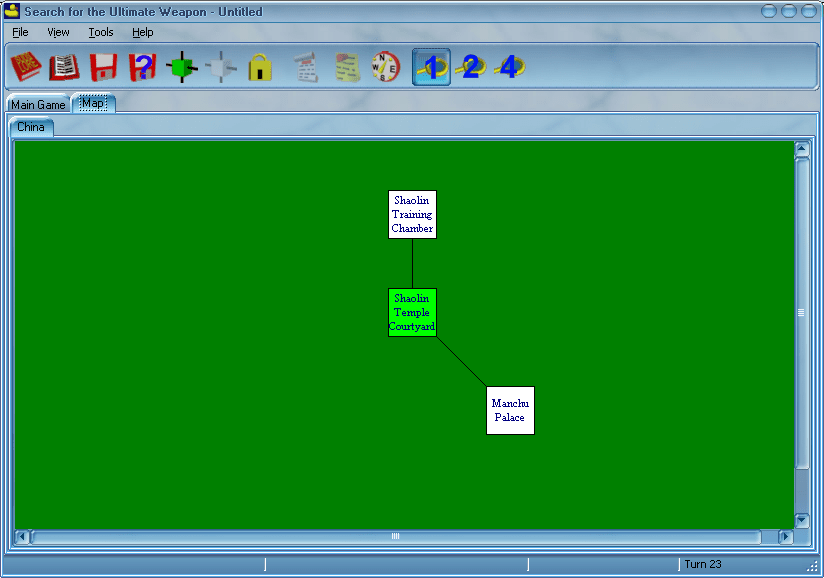
Task: Click the yellow padlock toolbar icon
Action: click(260, 68)
